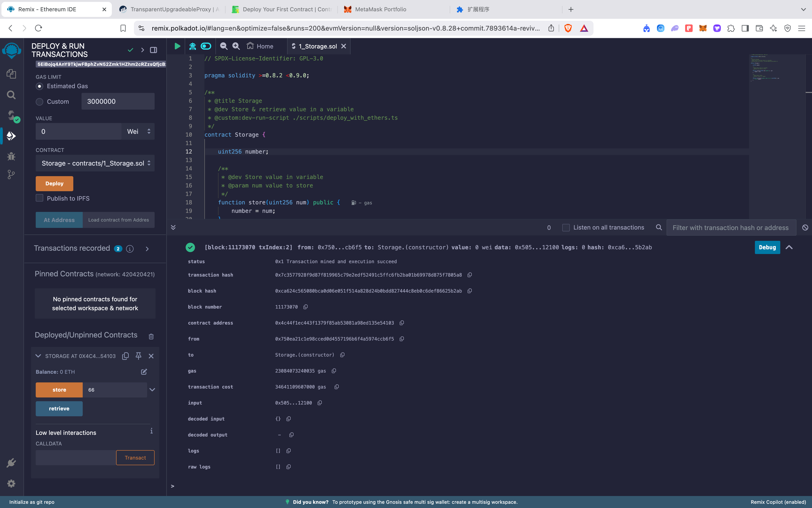Switch to the Home editor tab

click(260, 46)
